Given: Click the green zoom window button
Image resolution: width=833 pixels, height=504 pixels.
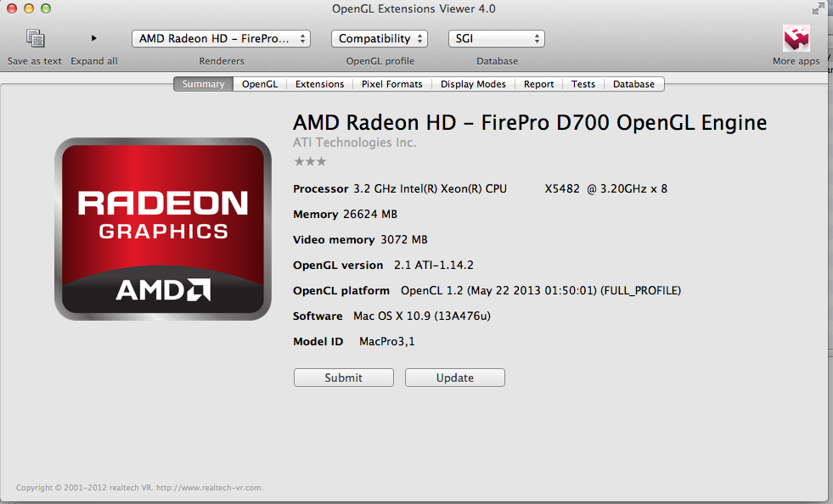Looking at the screenshot, I should click(x=46, y=8).
